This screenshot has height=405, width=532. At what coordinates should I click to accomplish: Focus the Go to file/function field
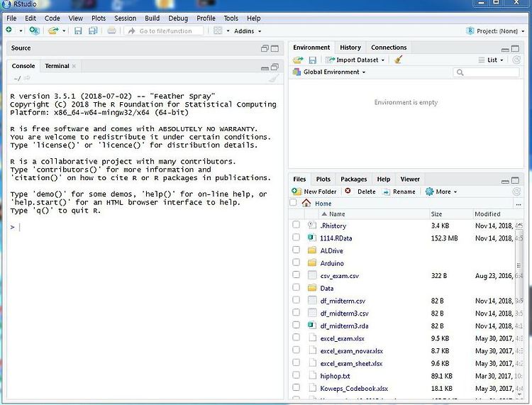165,31
